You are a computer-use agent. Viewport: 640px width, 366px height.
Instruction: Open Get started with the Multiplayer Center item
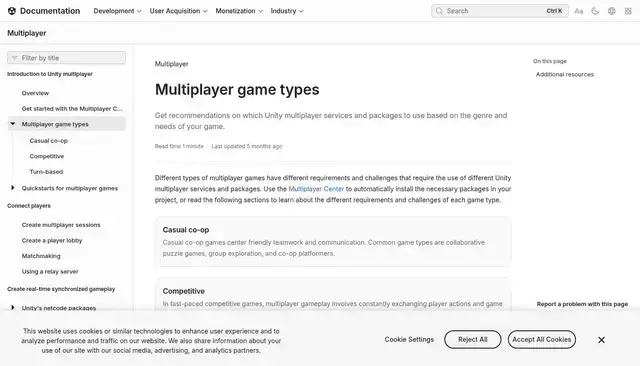(x=72, y=109)
